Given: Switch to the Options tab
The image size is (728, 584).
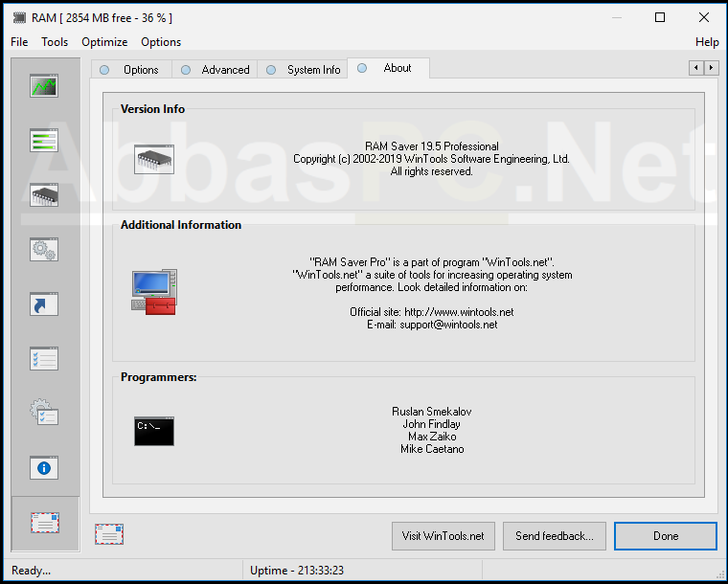Looking at the screenshot, I should point(131,70).
